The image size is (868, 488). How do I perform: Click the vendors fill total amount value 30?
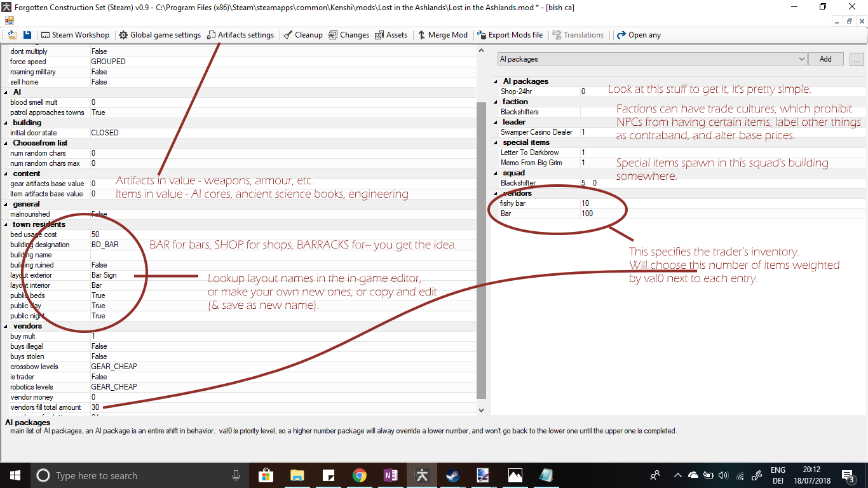pos(95,407)
